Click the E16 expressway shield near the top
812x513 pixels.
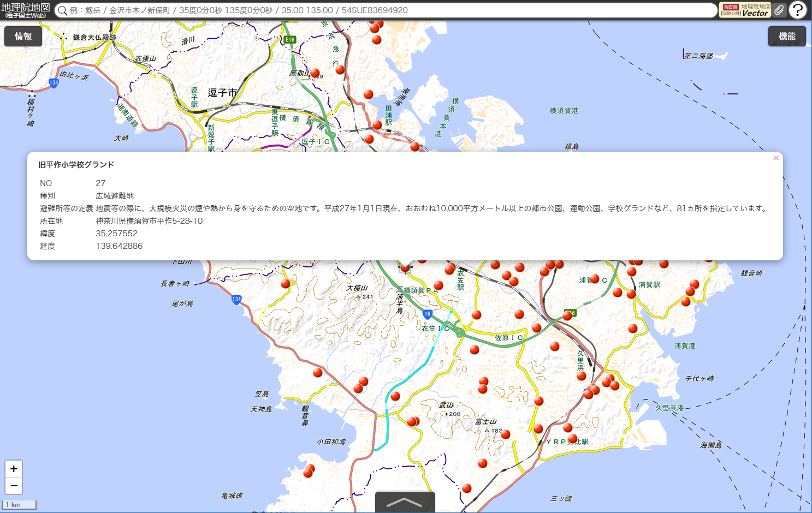point(290,40)
